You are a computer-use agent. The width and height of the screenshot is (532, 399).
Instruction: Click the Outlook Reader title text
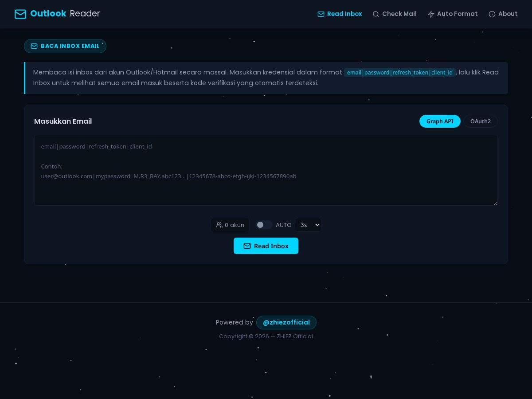[x=65, y=14]
